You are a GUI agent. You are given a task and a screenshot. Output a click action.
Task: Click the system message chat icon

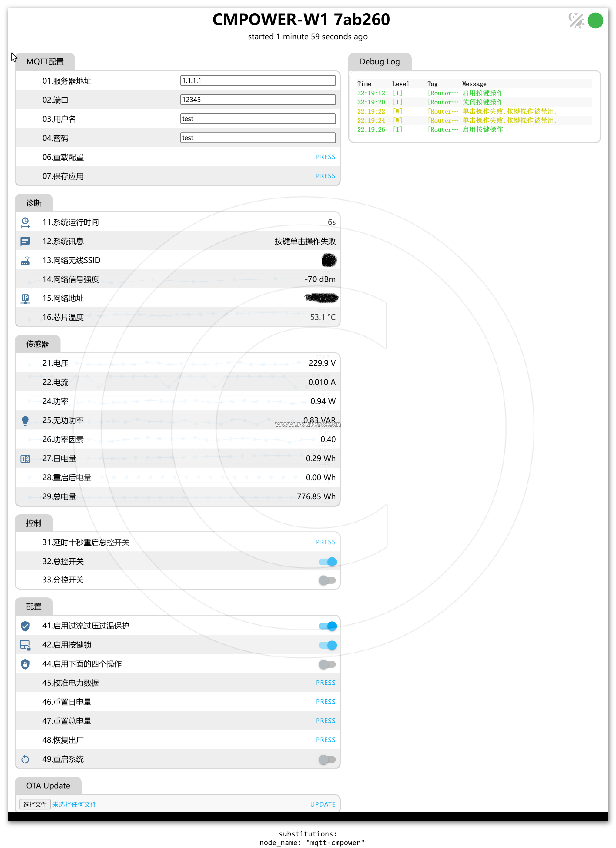tap(25, 242)
